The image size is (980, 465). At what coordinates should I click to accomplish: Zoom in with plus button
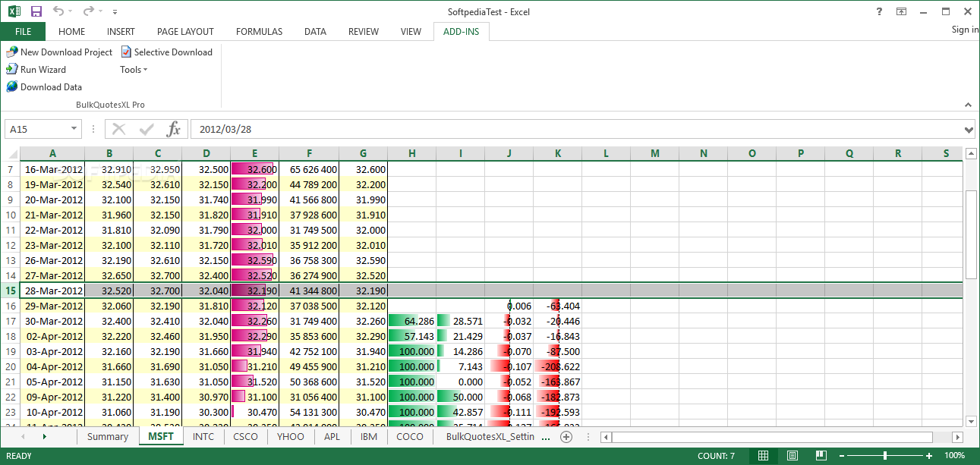929,456
